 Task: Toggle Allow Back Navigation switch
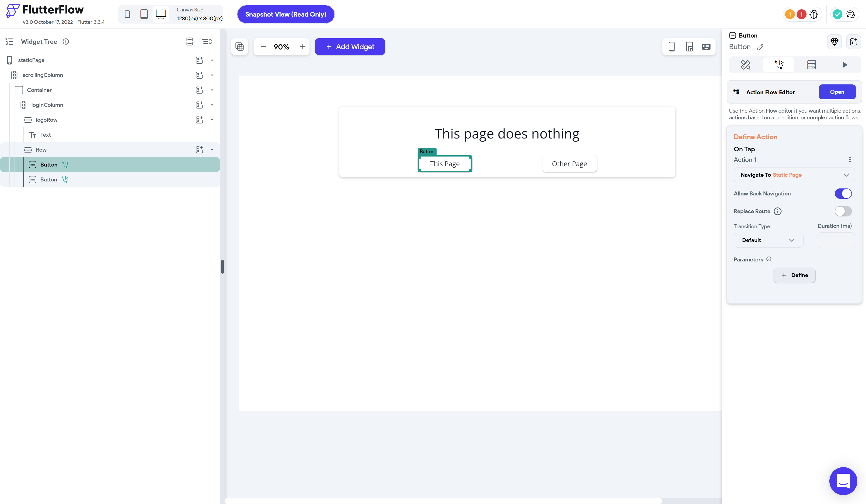point(843,194)
